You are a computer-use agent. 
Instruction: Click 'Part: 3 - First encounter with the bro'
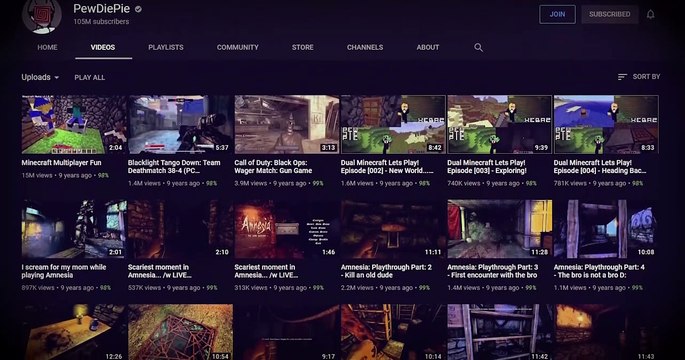click(x=493, y=271)
